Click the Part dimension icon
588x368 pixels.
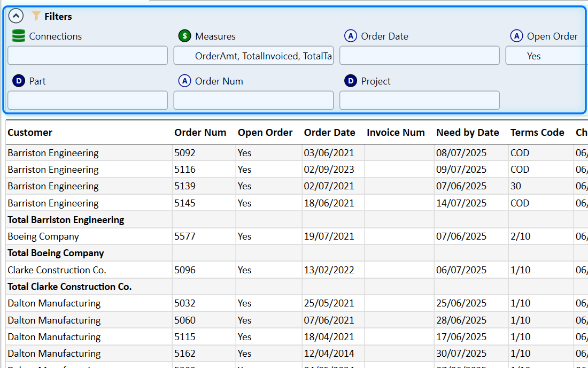coord(19,81)
